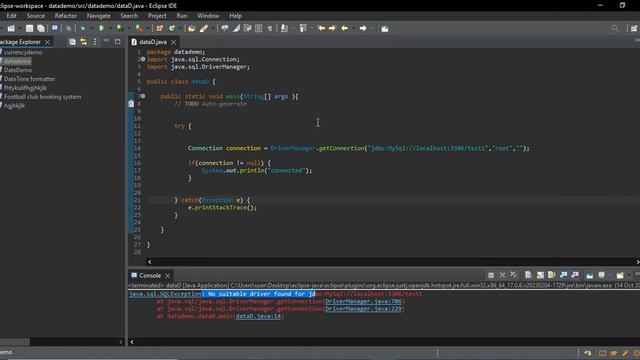The height and width of the screenshot is (360, 640).
Task: Select hgjhkjlk project in explorer
Action: click(14, 106)
